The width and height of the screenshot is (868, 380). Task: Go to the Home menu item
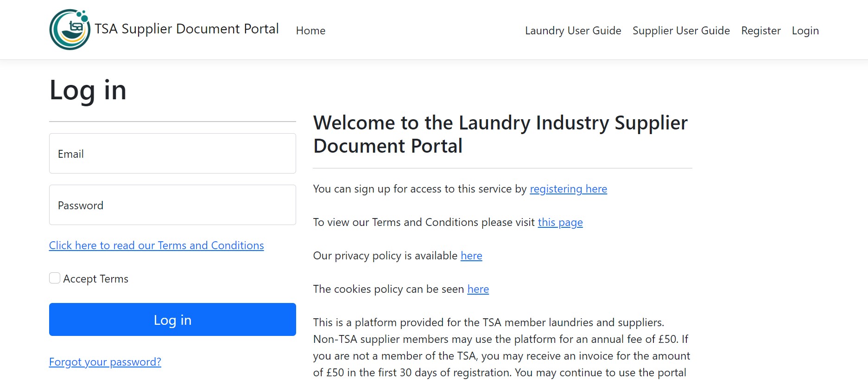[x=310, y=31]
